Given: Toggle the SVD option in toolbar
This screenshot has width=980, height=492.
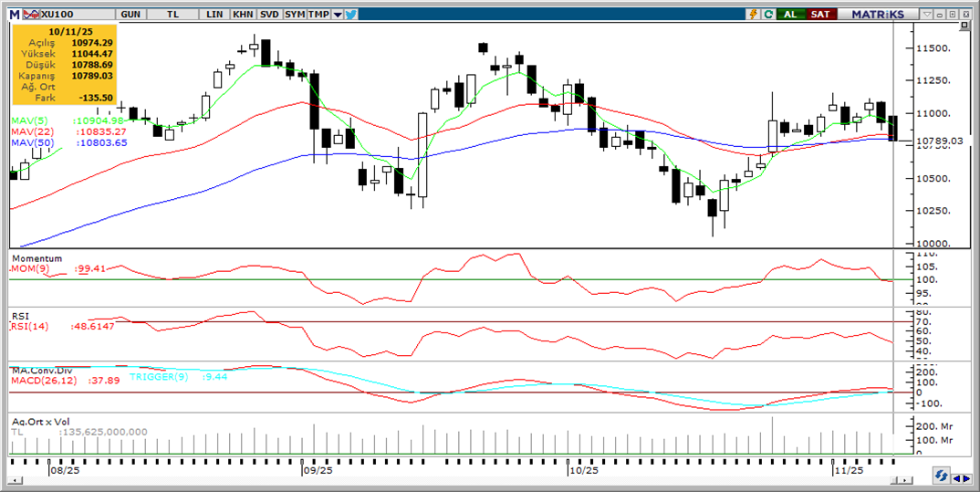Looking at the screenshot, I should [x=269, y=15].
